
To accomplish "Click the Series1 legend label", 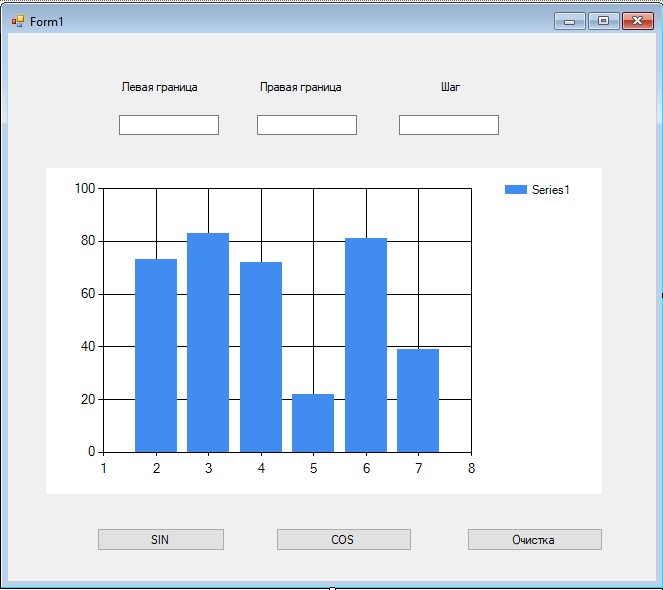I will tap(551, 190).
